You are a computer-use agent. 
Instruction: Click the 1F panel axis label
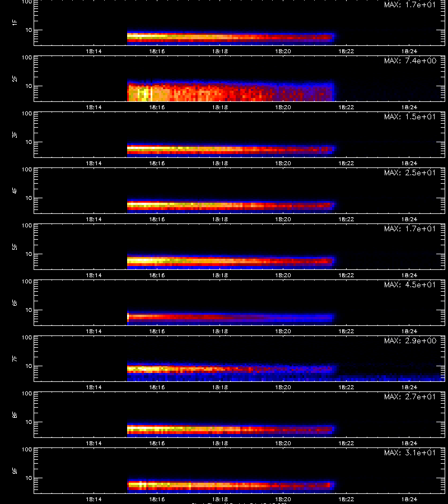[x=15, y=22]
